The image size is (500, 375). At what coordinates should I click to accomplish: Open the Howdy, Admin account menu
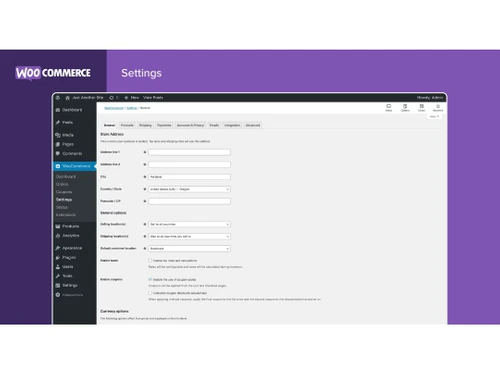coord(430,98)
